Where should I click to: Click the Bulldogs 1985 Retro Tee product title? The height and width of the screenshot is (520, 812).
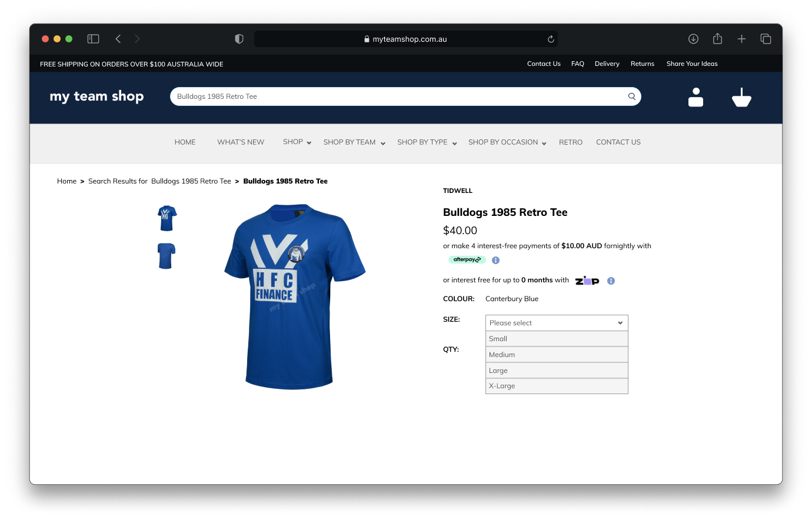coord(505,212)
